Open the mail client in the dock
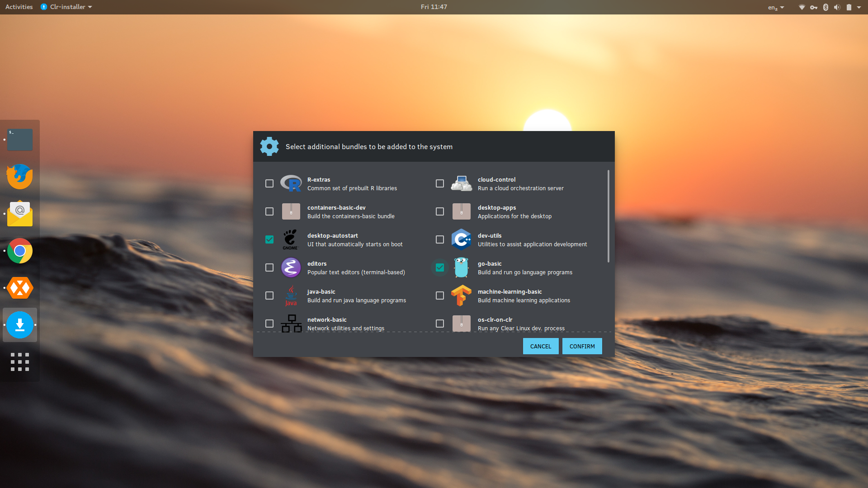Viewport: 868px width, 488px height. click(20, 214)
